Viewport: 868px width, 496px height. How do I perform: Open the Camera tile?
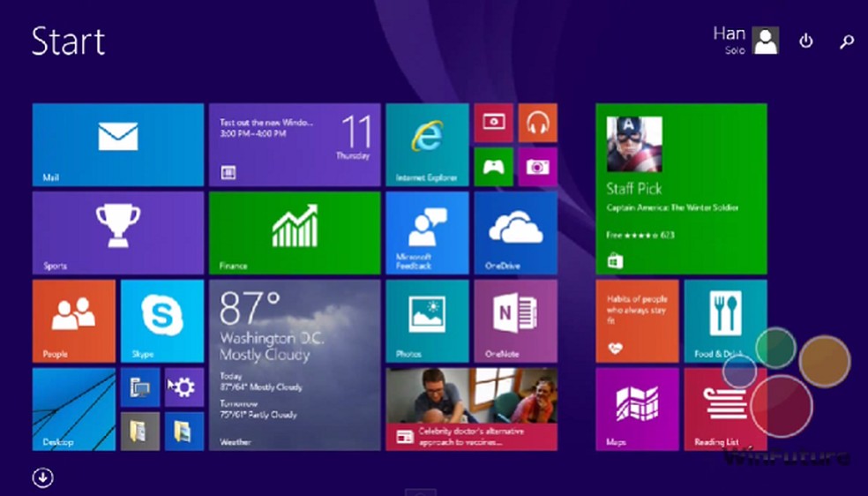click(x=537, y=167)
